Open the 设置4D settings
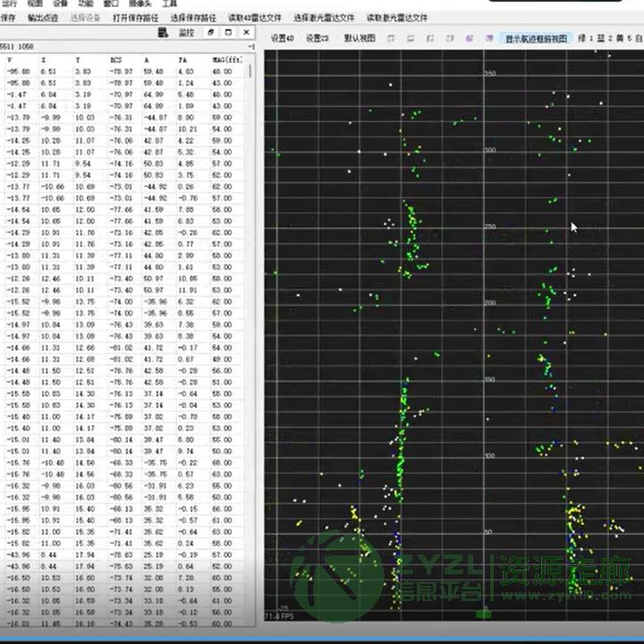The width and height of the screenshot is (644, 644). tap(283, 38)
